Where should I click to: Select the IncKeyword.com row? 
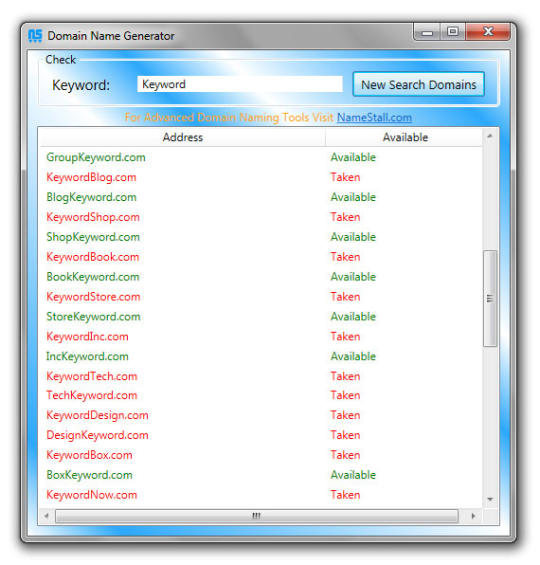(x=261, y=356)
